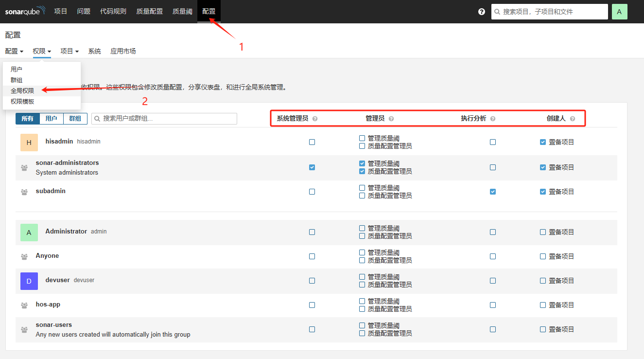Choose 全局权限 in the dropdown

(42, 91)
